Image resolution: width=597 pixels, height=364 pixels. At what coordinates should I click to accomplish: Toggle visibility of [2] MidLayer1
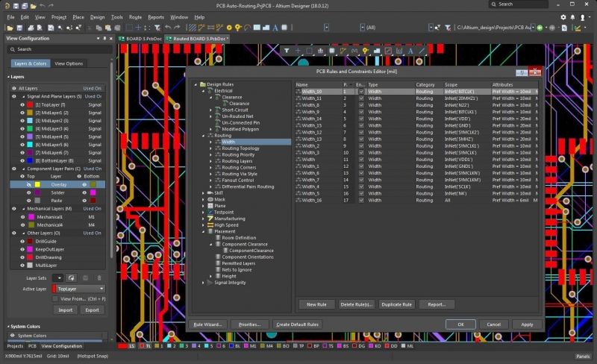coord(22,113)
